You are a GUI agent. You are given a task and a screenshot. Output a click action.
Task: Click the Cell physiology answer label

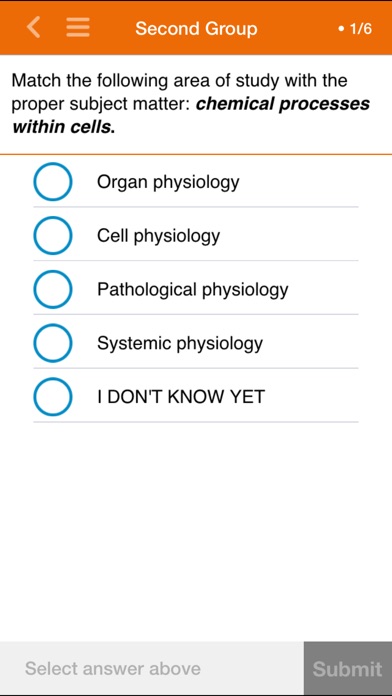[x=158, y=236]
